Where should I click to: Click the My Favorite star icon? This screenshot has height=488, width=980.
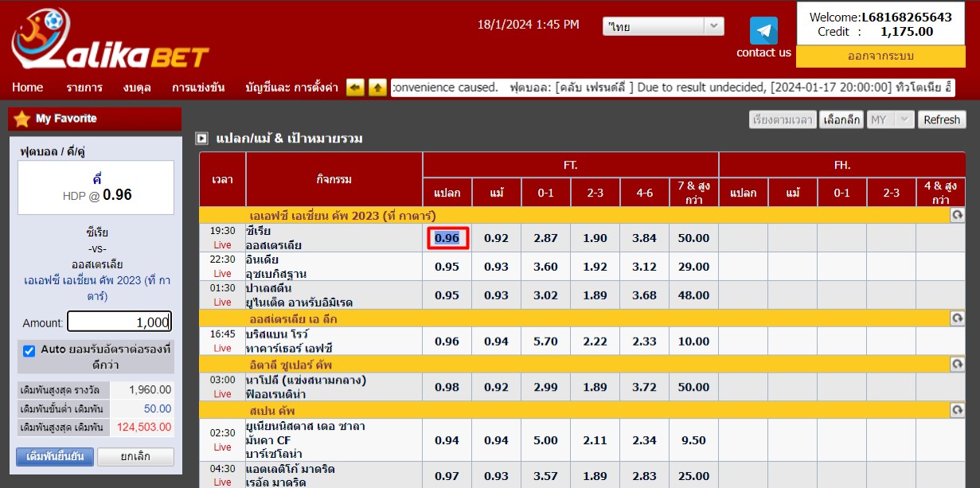[22, 119]
